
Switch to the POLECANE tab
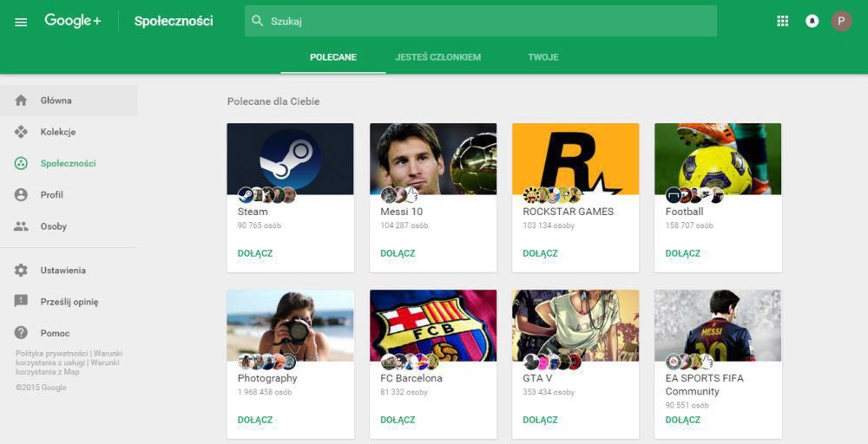(x=333, y=57)
